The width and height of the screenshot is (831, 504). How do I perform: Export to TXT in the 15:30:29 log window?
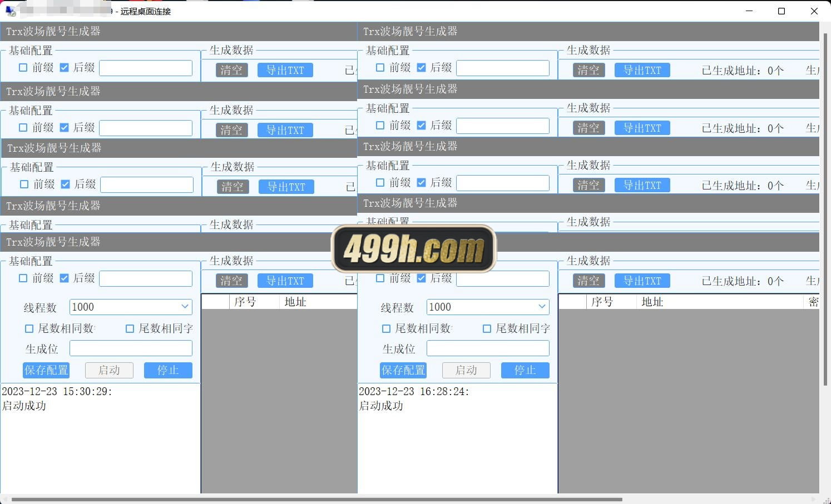[285, 281]
